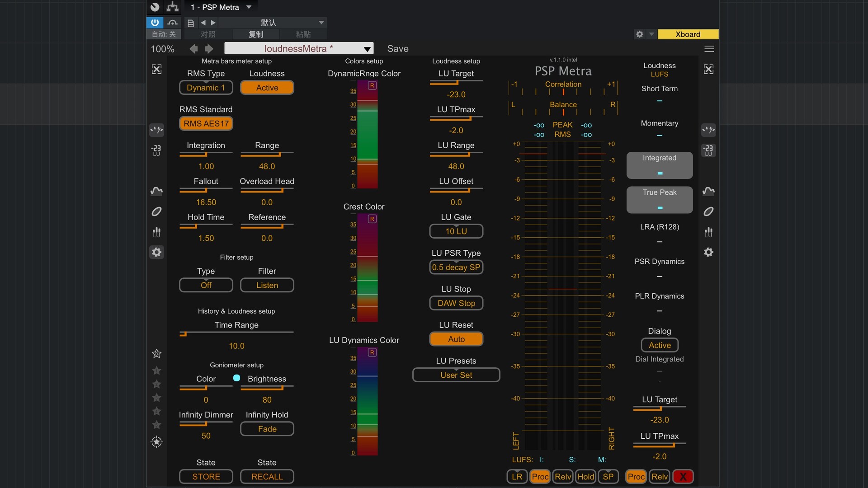868x488 pixels.
Task: Open the LU Presets User Set selector
Action: click(x=456, y=375)
